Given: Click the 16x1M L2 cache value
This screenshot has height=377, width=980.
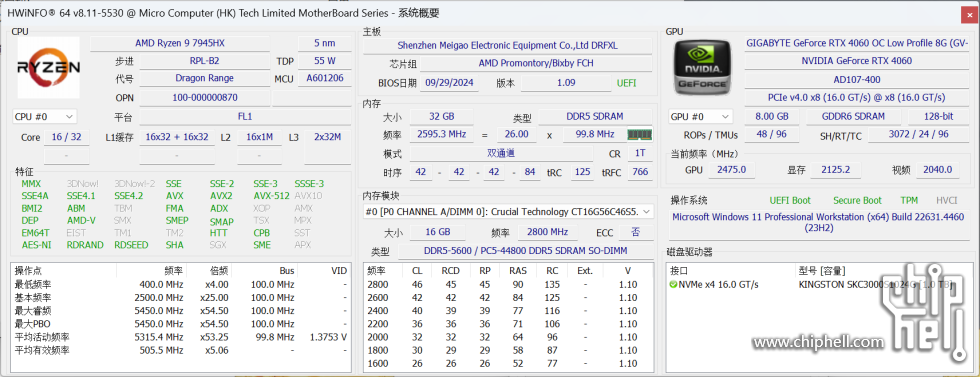Looking at the screenshot, I should (x=259, y=137).
